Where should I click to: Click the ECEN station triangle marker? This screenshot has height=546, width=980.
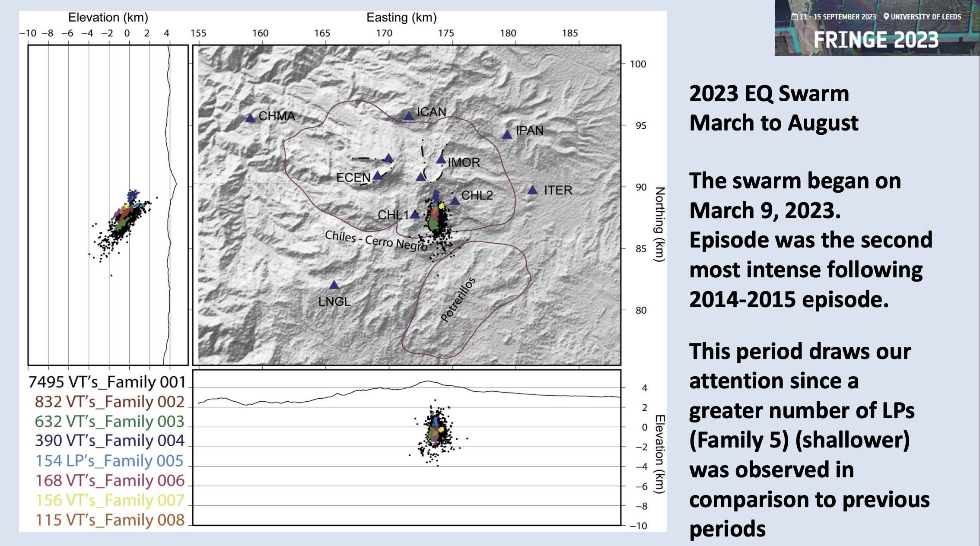pyautogui.click(x=377, y=175)
